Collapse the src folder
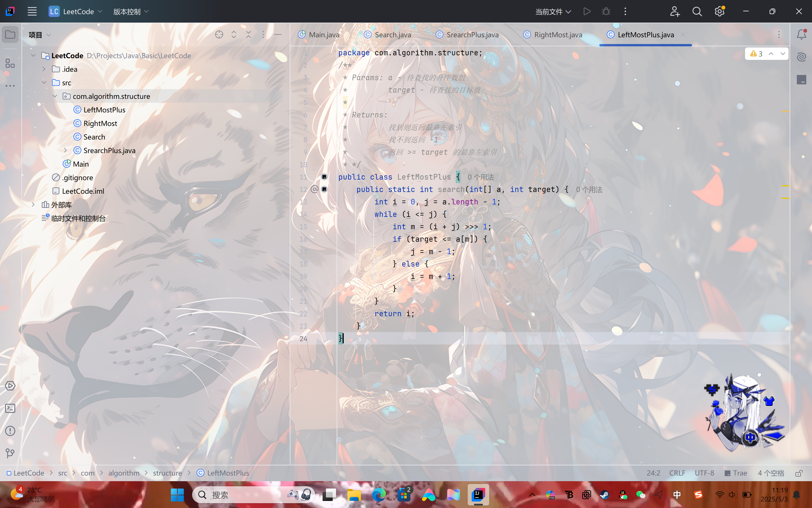Viewport: 812px width, 508px height. click(44, 82)
